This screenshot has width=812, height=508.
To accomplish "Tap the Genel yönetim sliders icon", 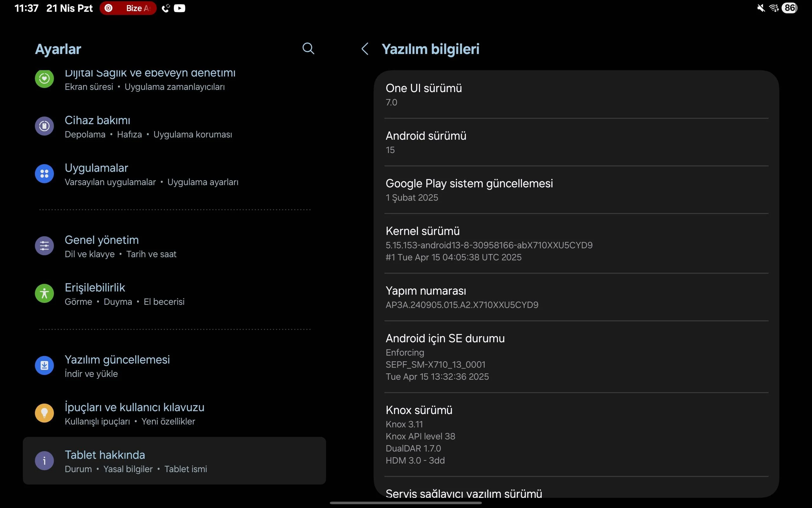I will [x=44, y=246].
